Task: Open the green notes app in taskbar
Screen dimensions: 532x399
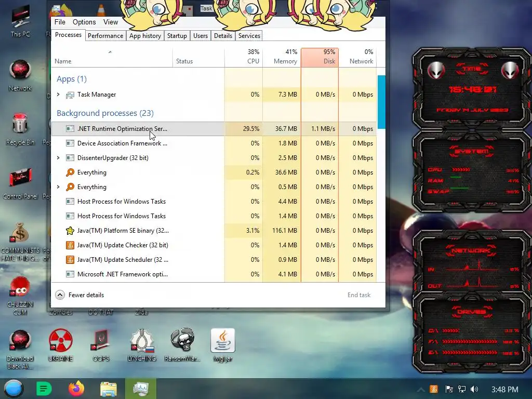Action: point(44,389)
